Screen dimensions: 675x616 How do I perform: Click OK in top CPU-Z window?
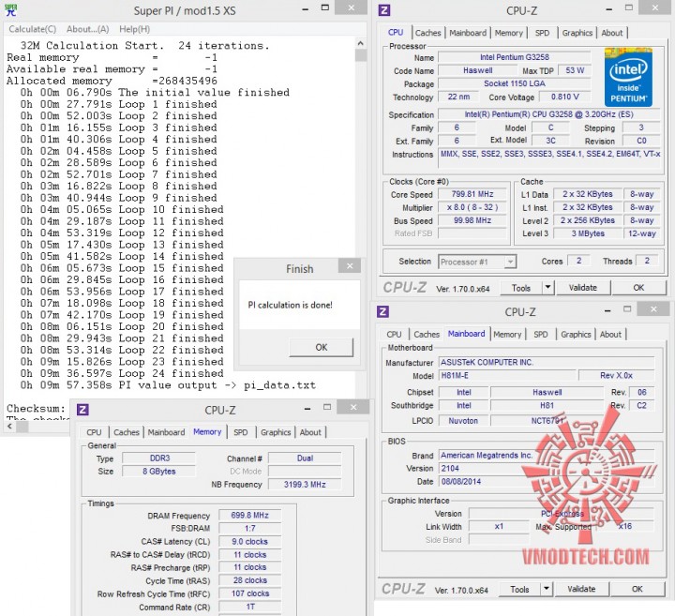(638, 288)
